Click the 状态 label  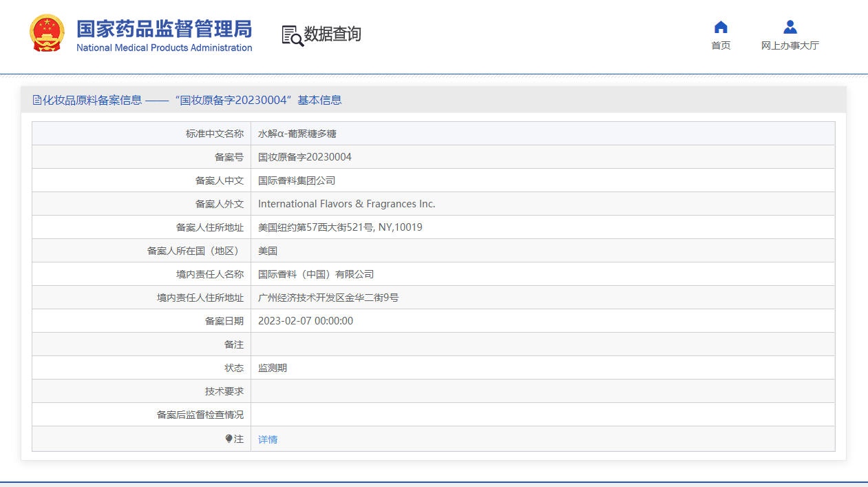[x=234, y=368]
